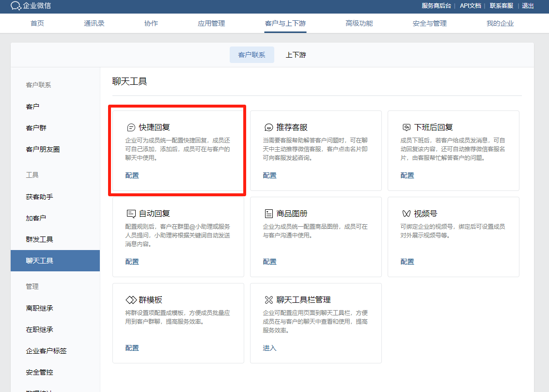Open API文档 link in header

470,6
